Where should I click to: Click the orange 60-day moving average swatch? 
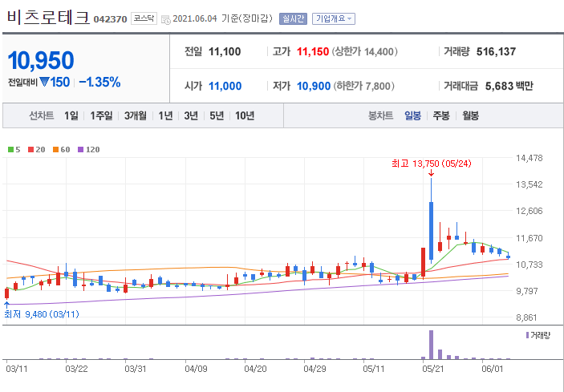55,149
